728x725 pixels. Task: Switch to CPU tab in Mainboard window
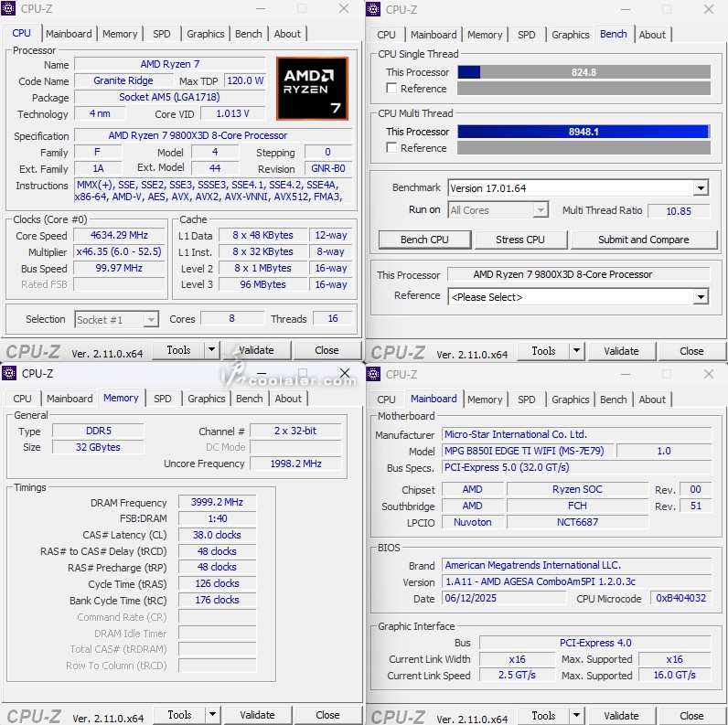click(x=386, y=400)
